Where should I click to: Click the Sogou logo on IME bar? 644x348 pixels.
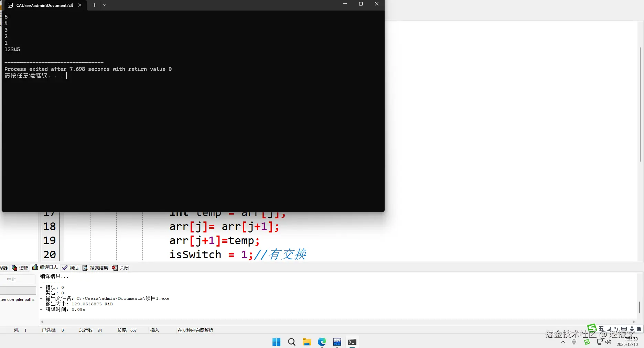coord(592,328)
